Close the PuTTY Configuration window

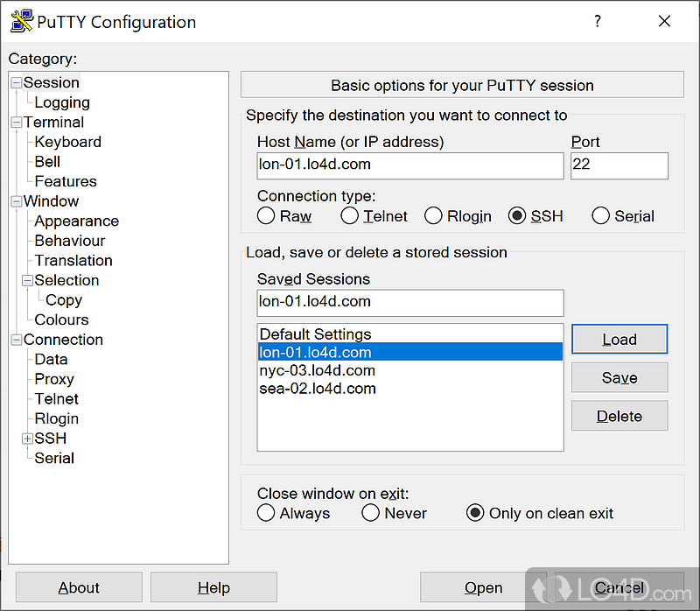point(664,21)
